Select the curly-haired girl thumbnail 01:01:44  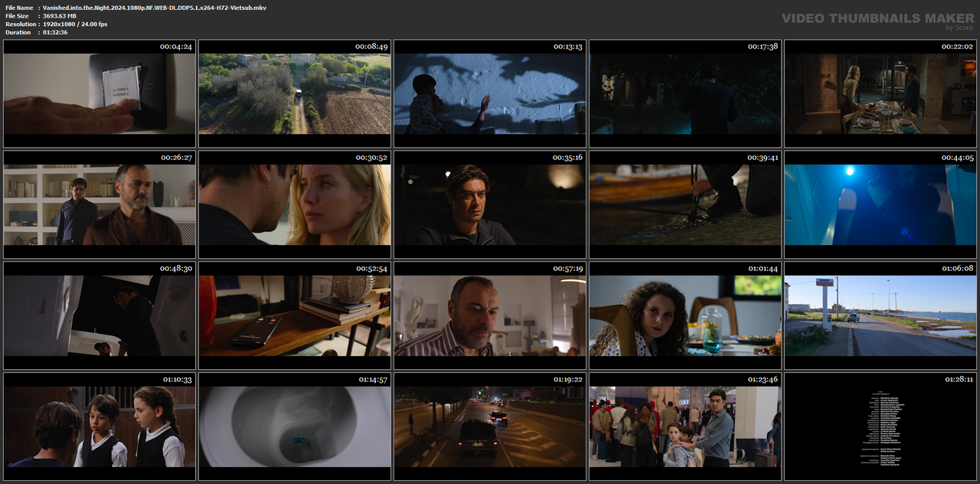pos(685,316)
